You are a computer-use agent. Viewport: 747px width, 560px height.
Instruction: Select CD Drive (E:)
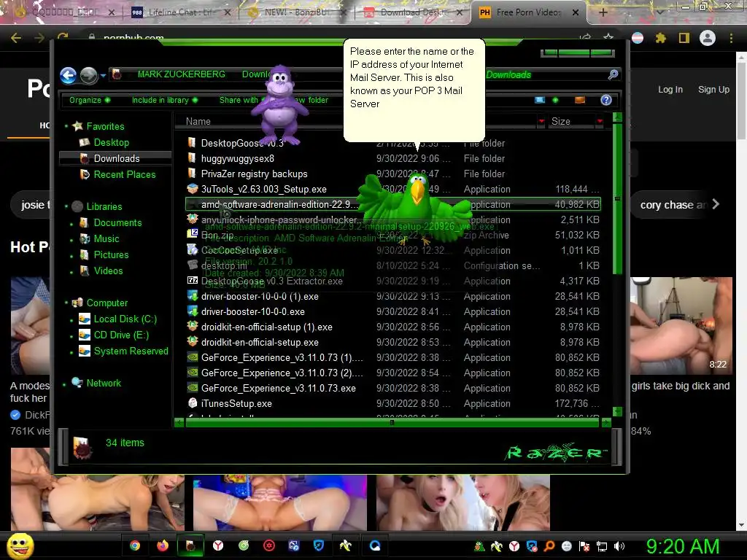[121, 335]
